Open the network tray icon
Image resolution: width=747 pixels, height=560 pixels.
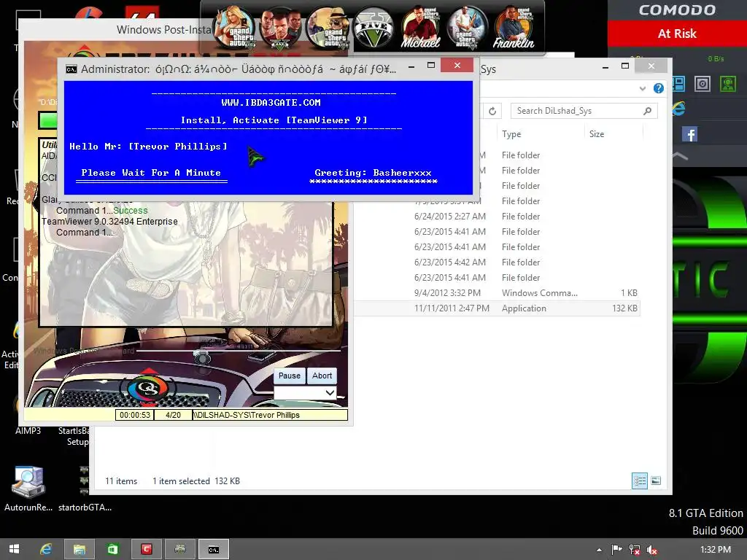635,550
